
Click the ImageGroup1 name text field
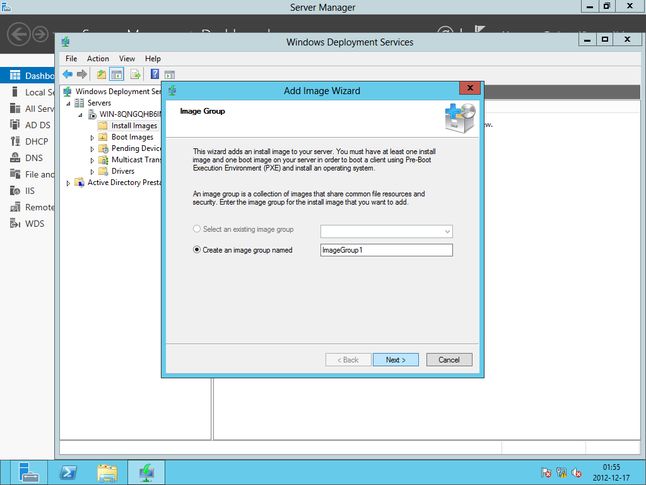(x=386, y=250)
